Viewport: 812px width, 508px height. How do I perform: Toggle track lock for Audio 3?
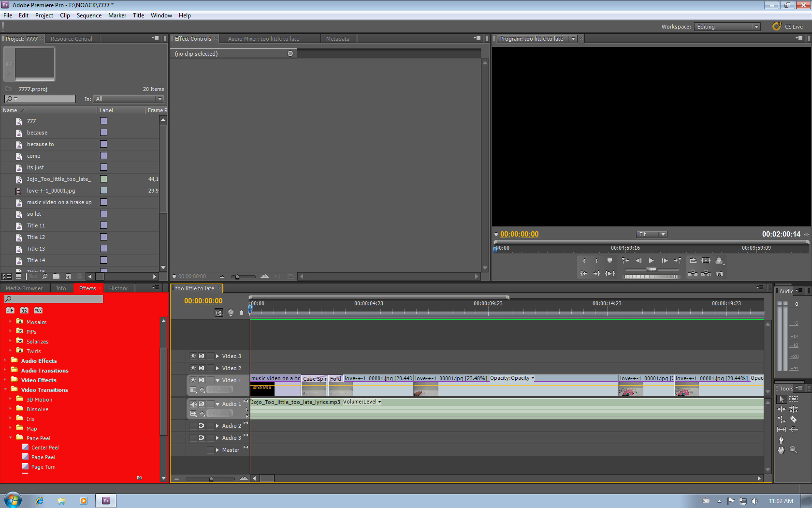click(210, 438)
